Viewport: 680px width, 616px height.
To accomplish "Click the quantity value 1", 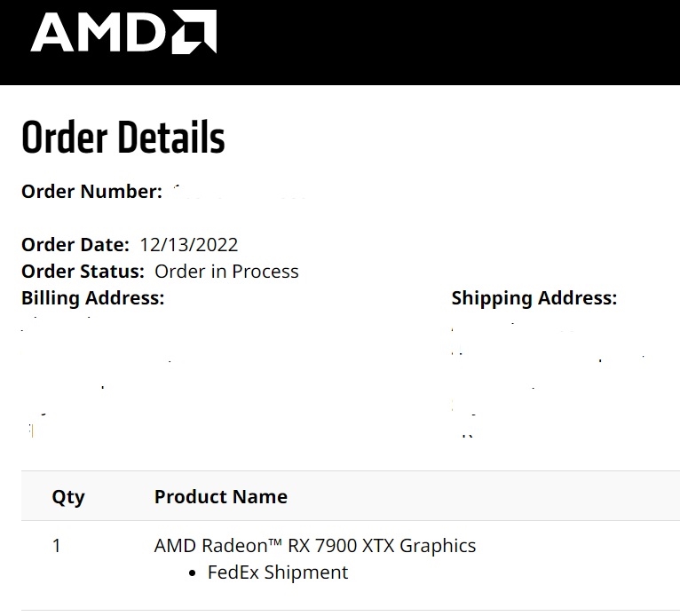I will click(57, 546).
